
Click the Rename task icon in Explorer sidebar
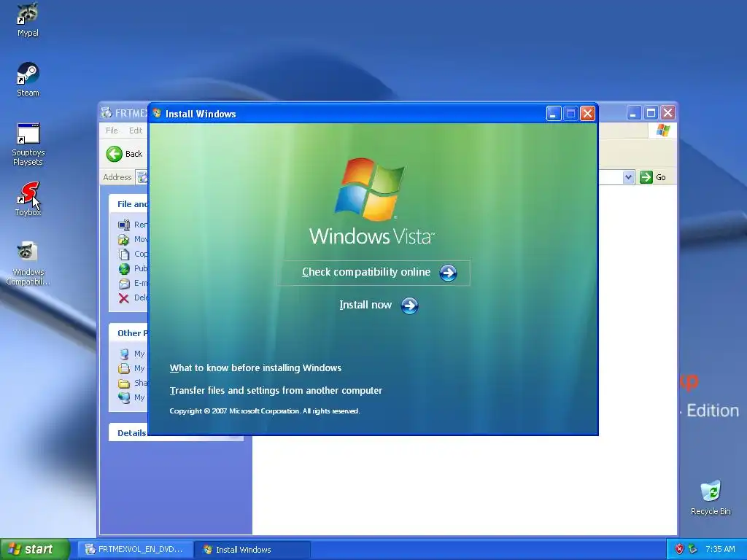(124, 225)
